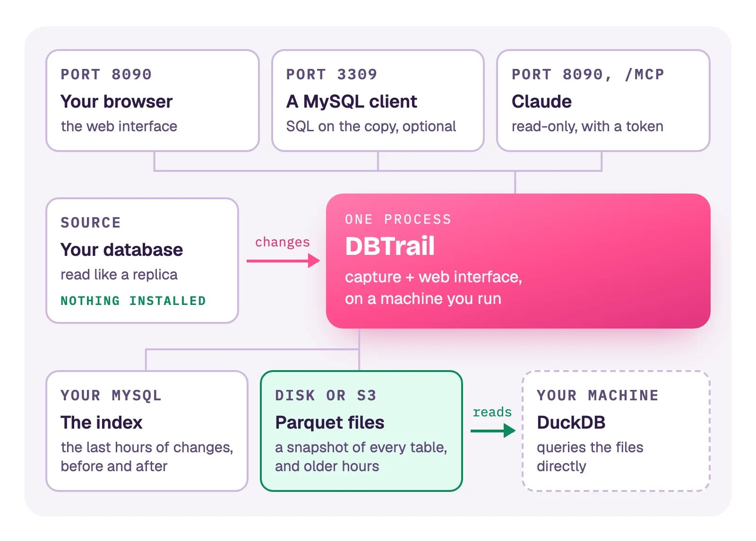
Task: Click "a snapshot of every table," text
Action: (361, 447)
